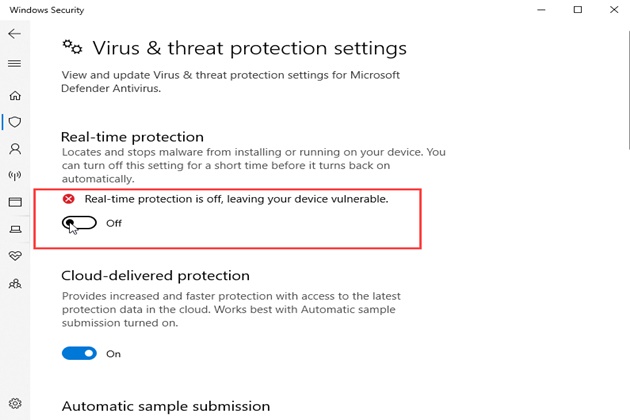The width and height of the screenshot is (630, 420).
Task: Minimize the Windows Security window
Action: [x=541, y=10]
